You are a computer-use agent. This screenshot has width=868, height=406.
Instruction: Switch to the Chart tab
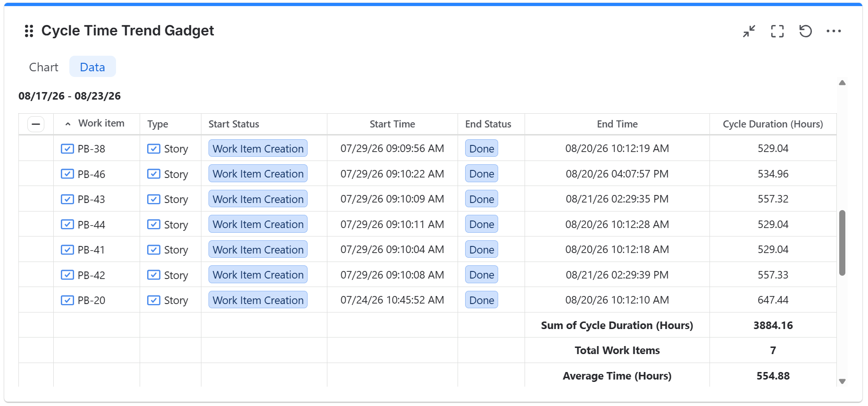[43, 67]
